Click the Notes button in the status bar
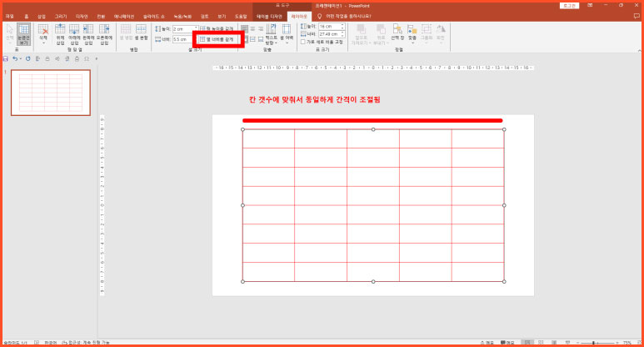The height and width of the screenshot is (347, 644). (487, 343)
